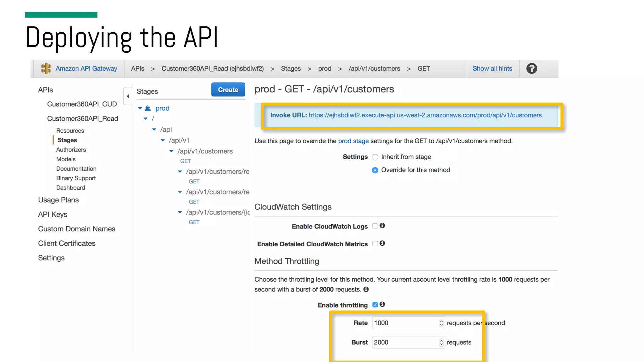The height and width of the screenshot is (362, 644).
Task: Select Customer360API_Read in the APIs list
Action: click(x=83, y=118)
